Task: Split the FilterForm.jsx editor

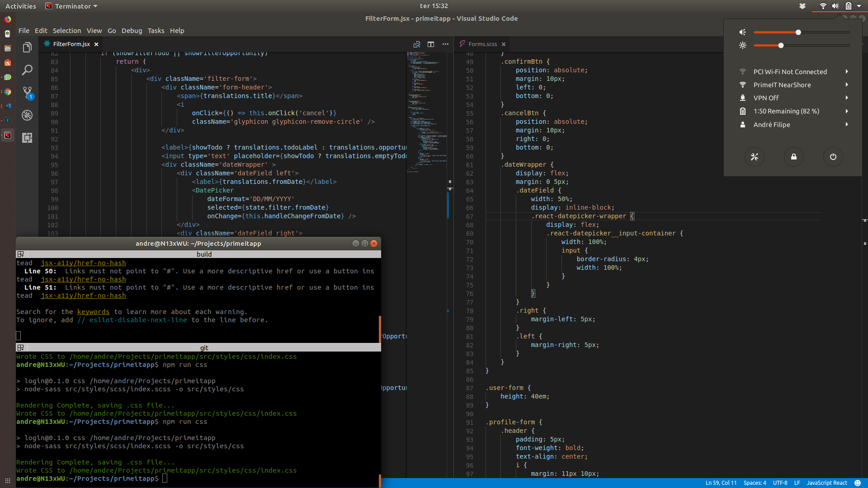Action: [431, 44]
